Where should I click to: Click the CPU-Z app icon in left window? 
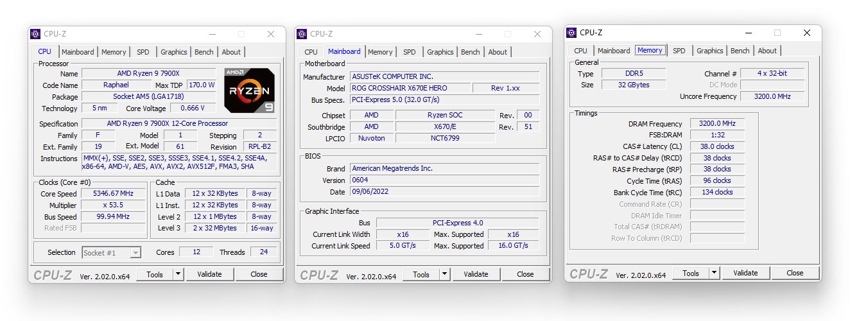click(35, 34)
